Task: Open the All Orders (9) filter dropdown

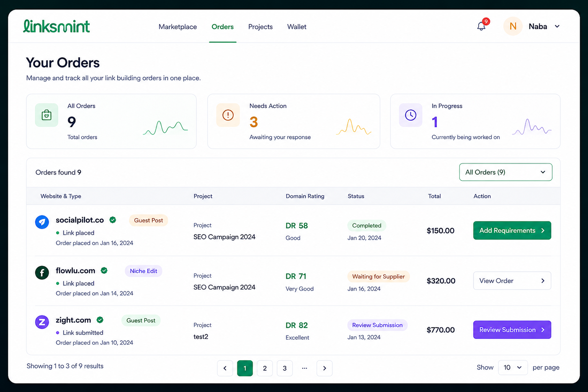Action: coord(505,172)
